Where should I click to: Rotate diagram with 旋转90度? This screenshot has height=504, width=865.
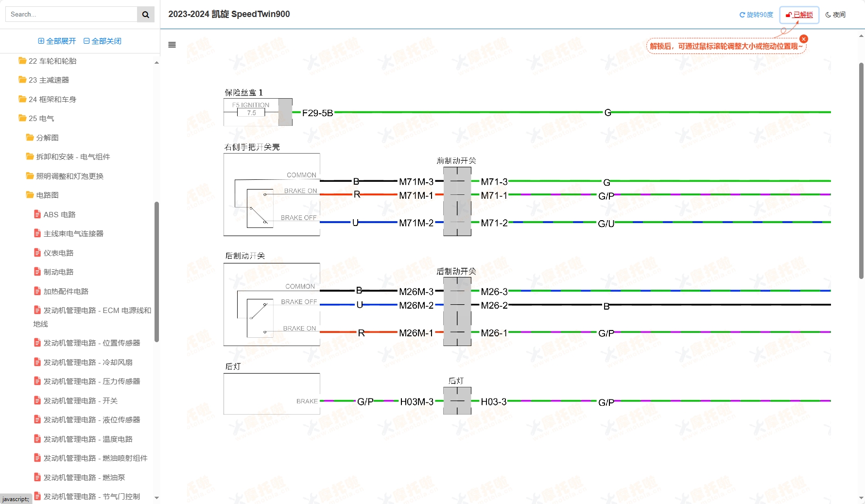point(756,15)
